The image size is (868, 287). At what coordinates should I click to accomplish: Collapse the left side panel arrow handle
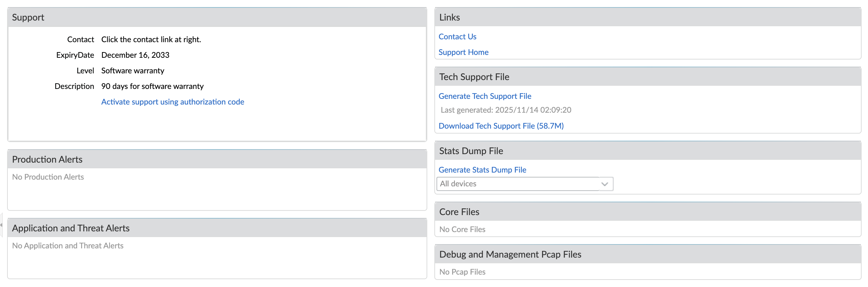click(x=1, y=225)
